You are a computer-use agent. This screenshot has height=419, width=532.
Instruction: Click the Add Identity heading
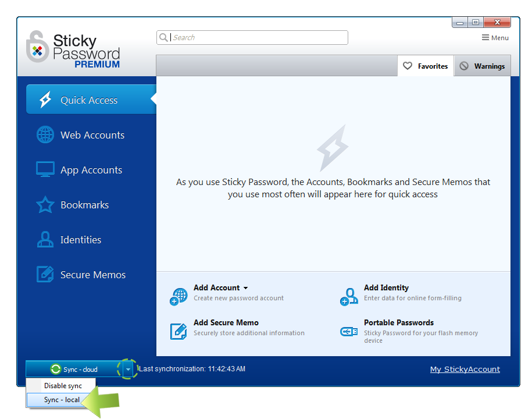tap(386, 287)
